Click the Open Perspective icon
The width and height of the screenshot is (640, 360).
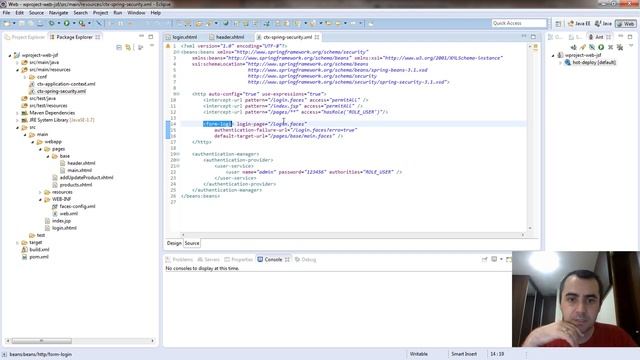pos(558,24)
